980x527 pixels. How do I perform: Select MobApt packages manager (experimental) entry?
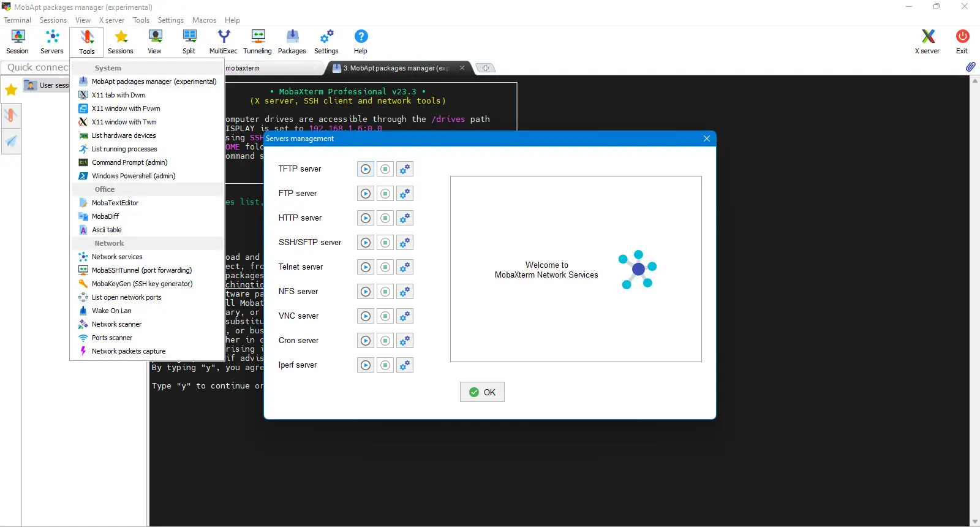coord(148,82)
